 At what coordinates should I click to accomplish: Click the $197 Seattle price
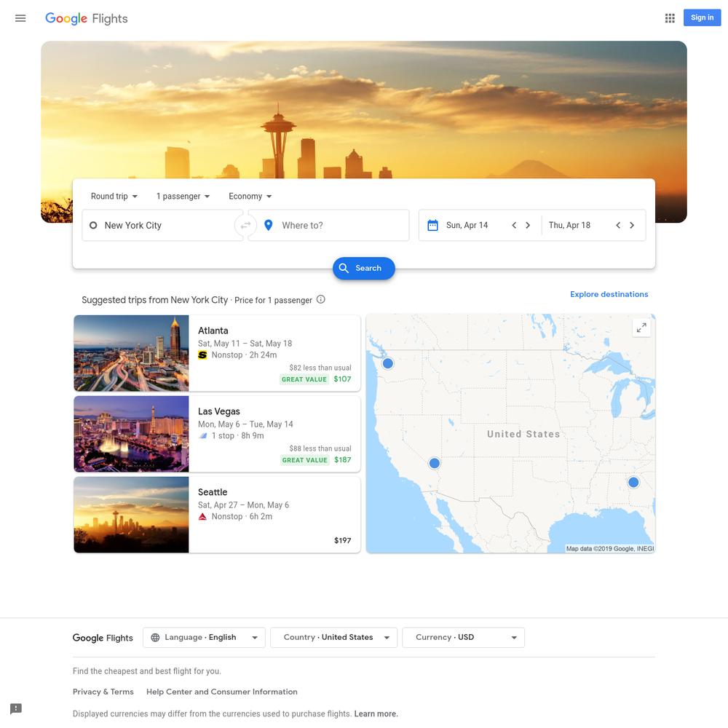[343, 540]
